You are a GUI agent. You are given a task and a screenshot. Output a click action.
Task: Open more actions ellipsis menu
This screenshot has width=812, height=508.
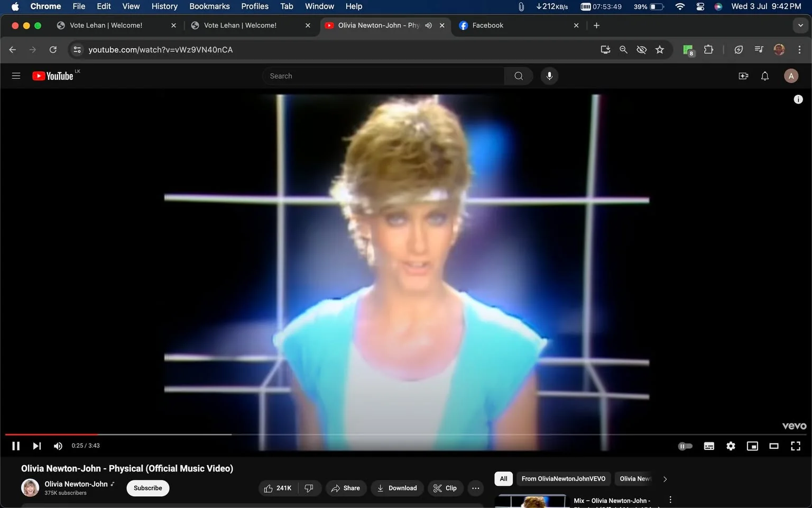pyautogui.click(x=476, y=488)
